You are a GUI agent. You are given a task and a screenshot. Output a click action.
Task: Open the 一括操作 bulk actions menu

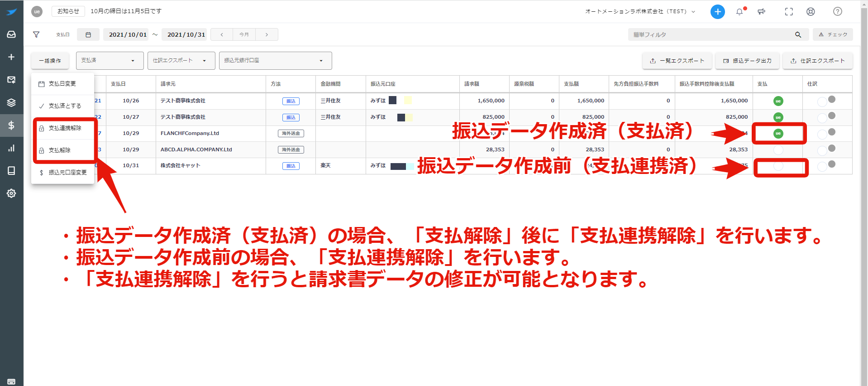click(x=50, y=61)
